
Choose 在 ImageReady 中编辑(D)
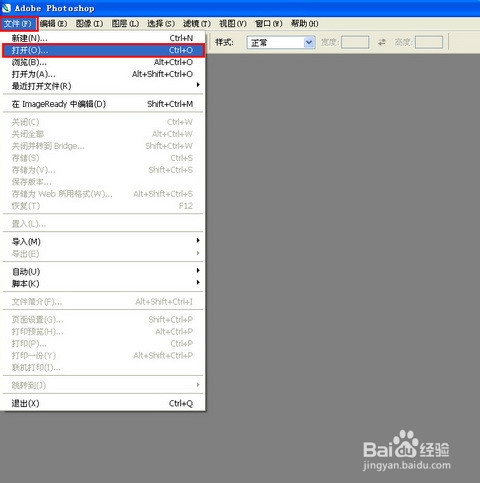pos(103,104)
